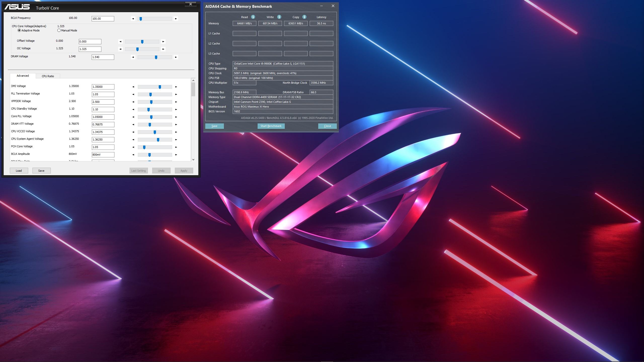The width and height of the screenshot is (644, 362).
Task: Click the Apply button
Action: [x=184, y=171]
